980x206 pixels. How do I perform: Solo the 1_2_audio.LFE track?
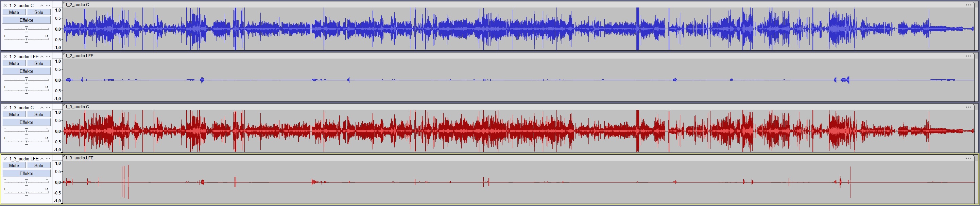click(38, 63)
